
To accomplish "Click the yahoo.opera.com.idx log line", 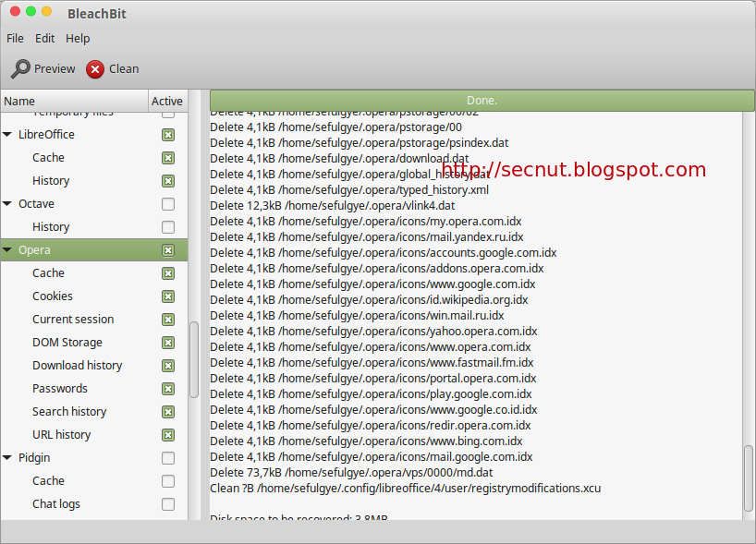I will 373,331.
